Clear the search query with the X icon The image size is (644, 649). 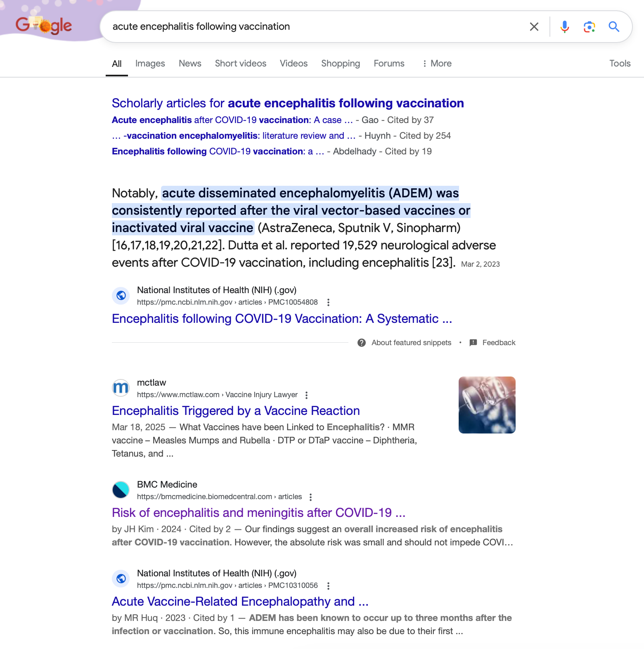(534, 27)
